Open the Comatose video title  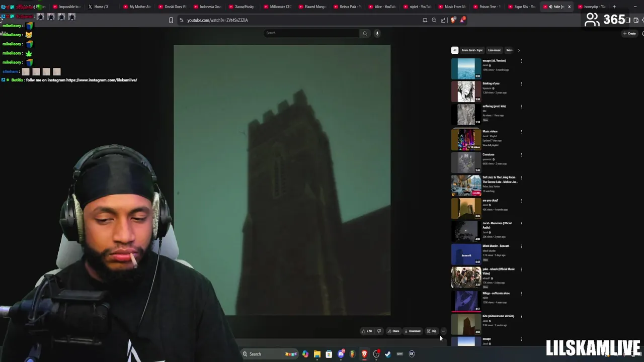tap(489, 154)
